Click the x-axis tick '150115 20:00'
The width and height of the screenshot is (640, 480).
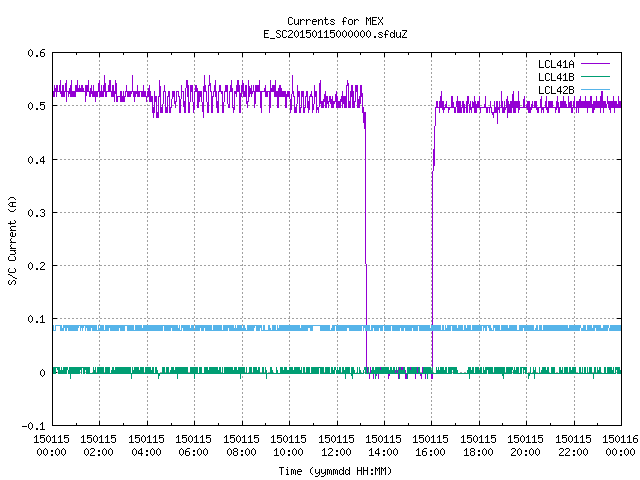pos(525,445)
